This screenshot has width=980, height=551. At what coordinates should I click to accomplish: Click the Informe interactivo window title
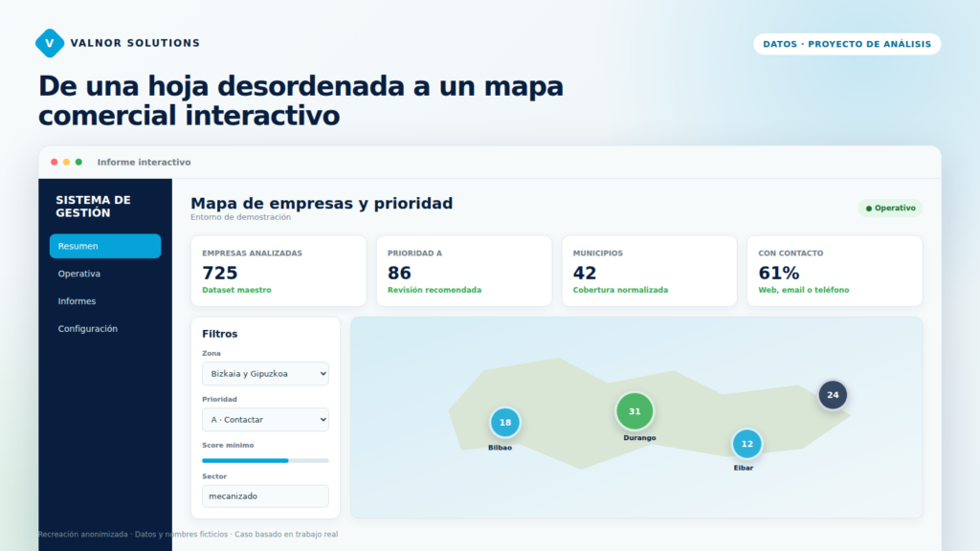144,162
